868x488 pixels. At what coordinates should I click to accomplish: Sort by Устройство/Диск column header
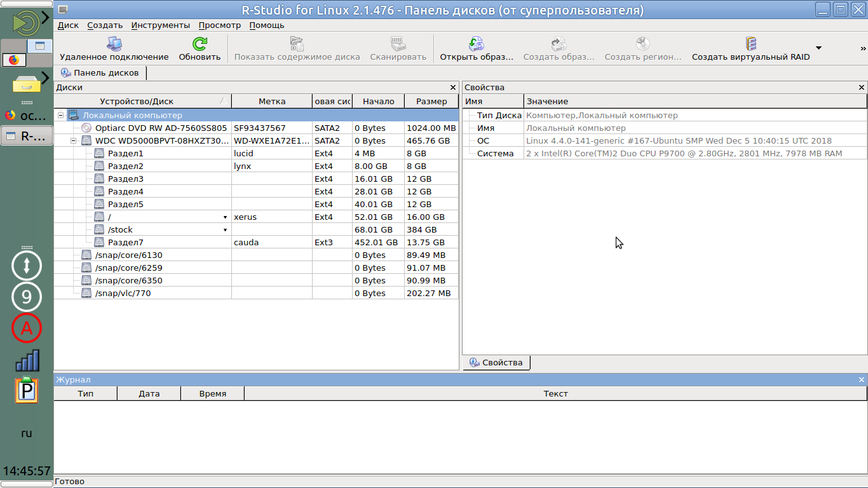(x=136, y=101)
